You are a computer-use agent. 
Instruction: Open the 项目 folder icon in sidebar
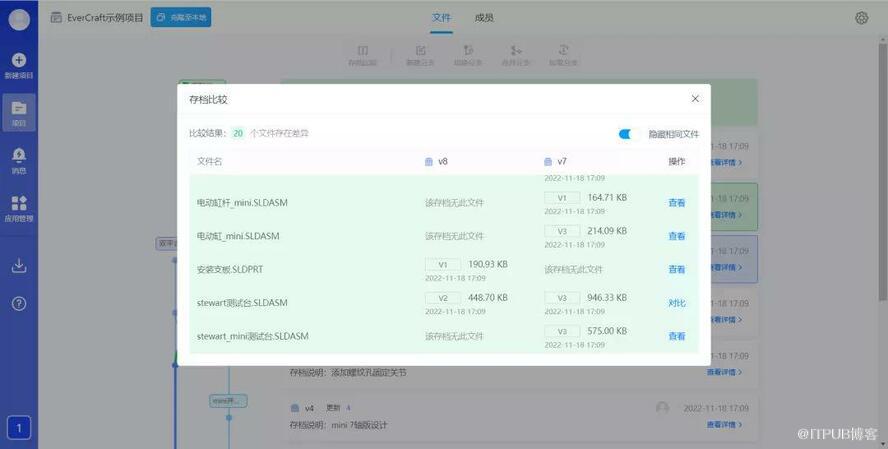coord(19,108)
